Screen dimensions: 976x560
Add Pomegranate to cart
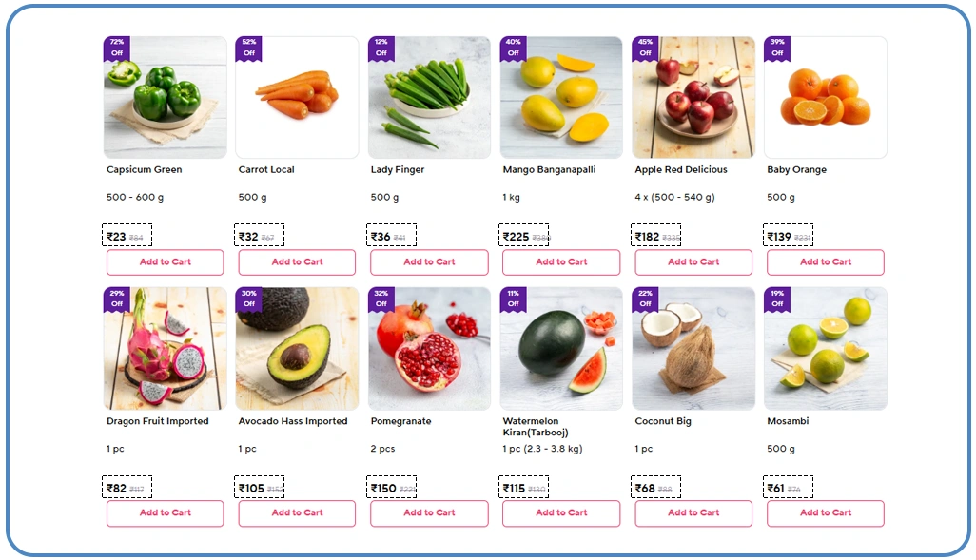(429, 513)
